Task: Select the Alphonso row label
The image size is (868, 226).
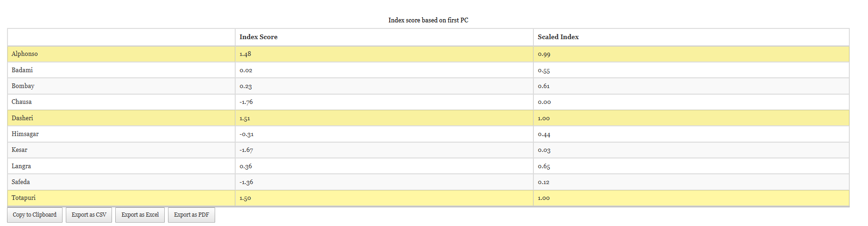Action: 25,54
